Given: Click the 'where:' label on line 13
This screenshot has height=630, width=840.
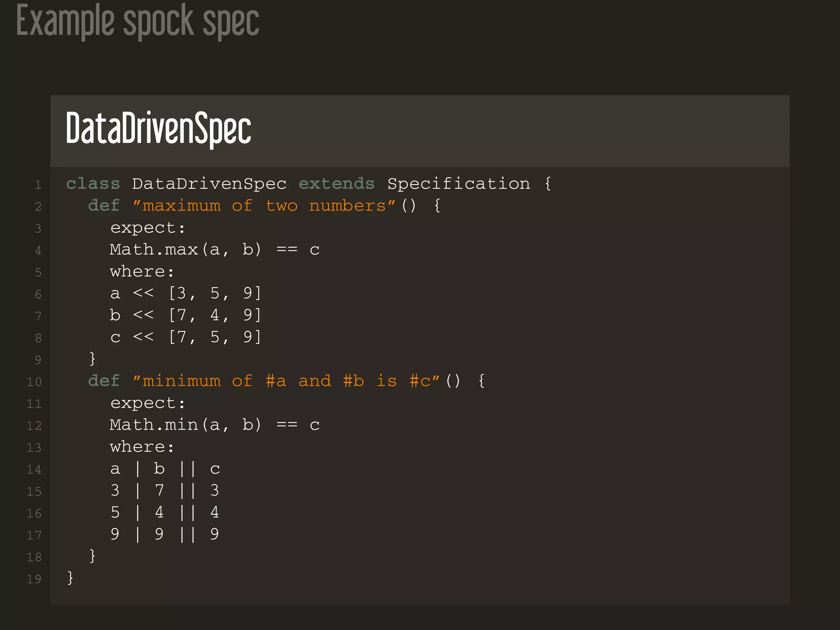Looking at the screenshot, I should click(142, 447).
